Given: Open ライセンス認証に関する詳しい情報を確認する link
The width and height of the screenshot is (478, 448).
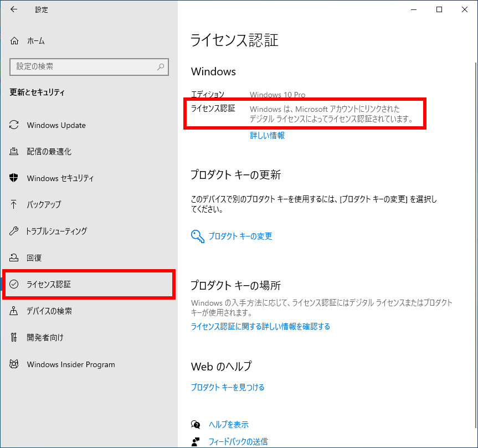Looking at the screenshot, I should pos(260,326).
